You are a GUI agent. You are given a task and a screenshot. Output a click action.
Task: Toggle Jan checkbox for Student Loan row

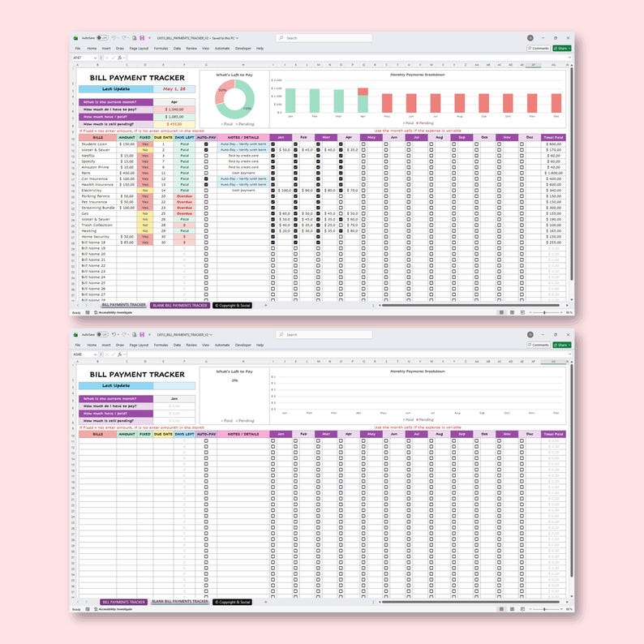point(273,144)
